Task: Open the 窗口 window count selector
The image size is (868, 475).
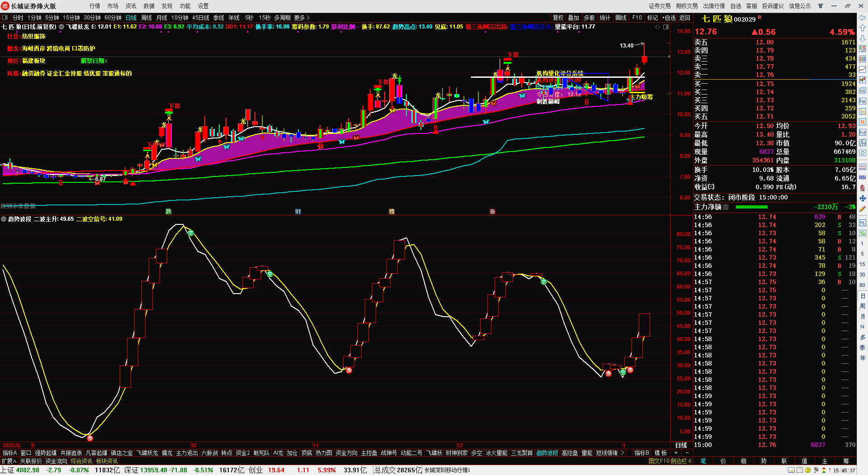Action: 26,453
